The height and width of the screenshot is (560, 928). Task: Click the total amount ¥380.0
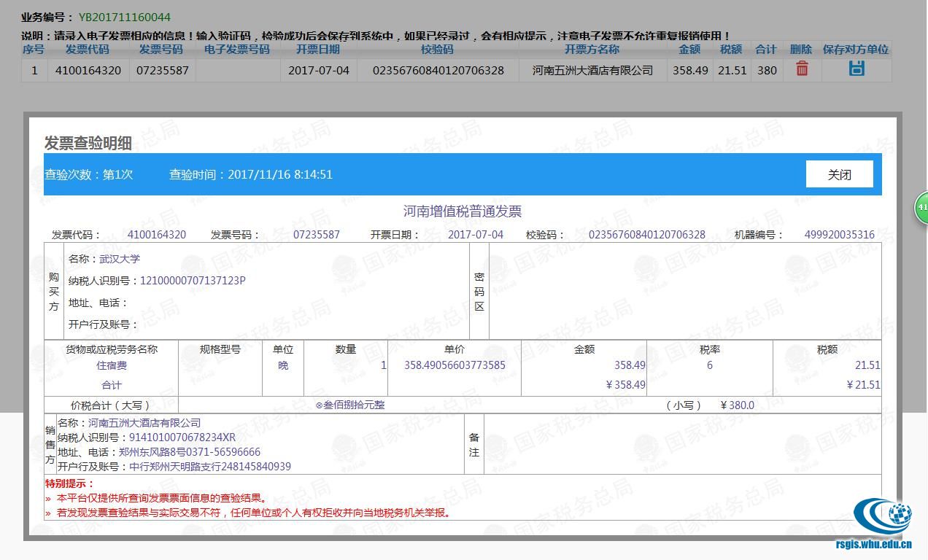click(738, 405)
